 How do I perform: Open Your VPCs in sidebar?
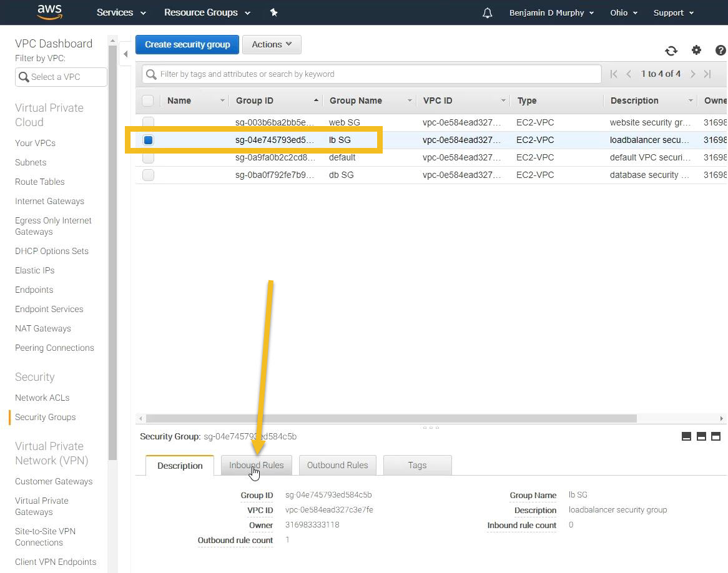click(35, 143)
